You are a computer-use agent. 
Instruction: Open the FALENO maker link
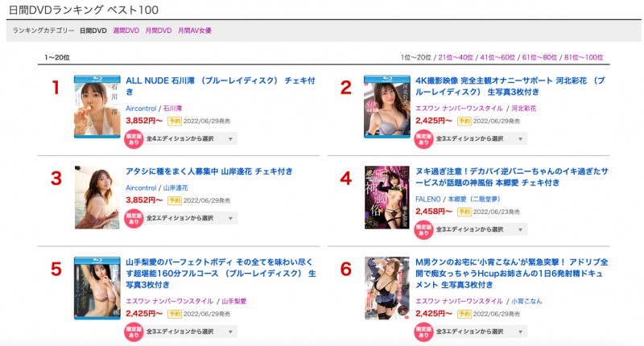427,198
